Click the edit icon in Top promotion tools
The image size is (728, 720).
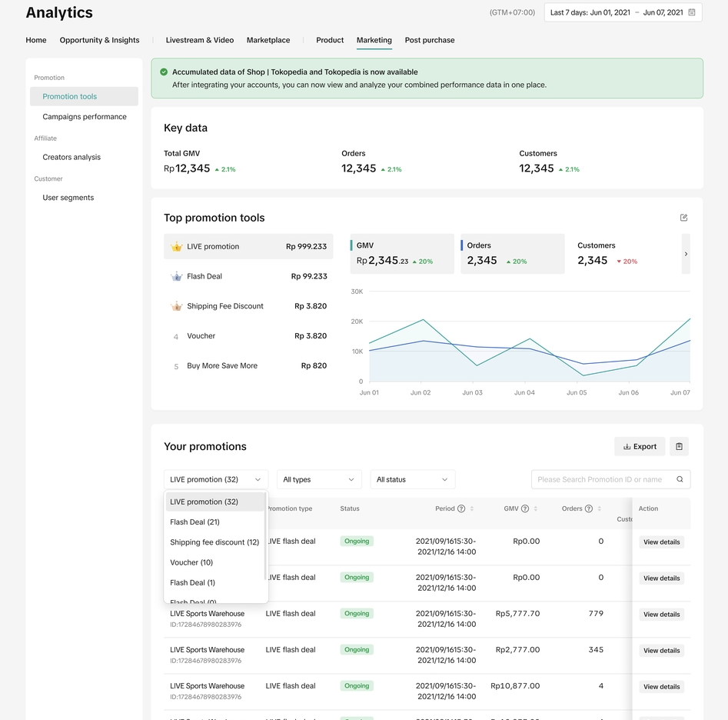[683, 218]
